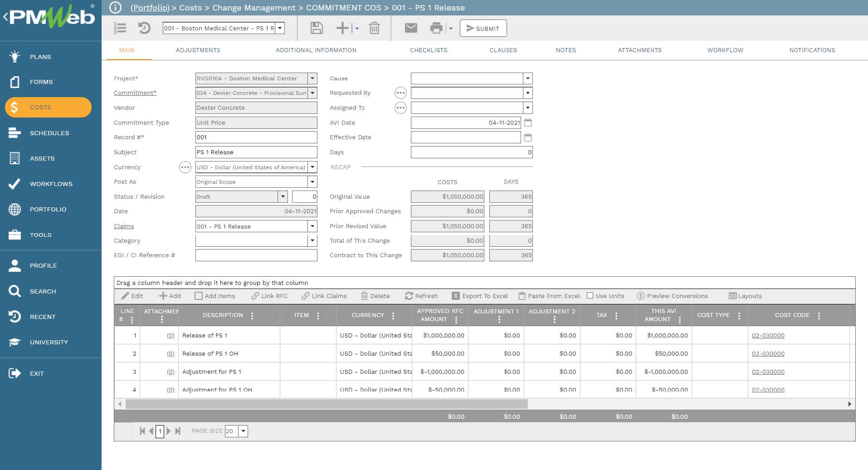Click the Subject input field
The width and height of the screenshot is (868, 470).
click(256, 152)
